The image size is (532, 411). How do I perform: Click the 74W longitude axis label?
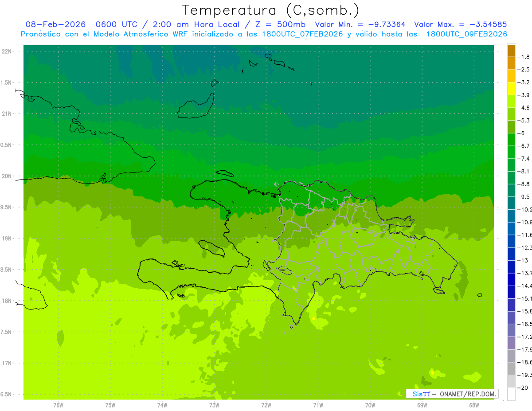pos(162,405)
